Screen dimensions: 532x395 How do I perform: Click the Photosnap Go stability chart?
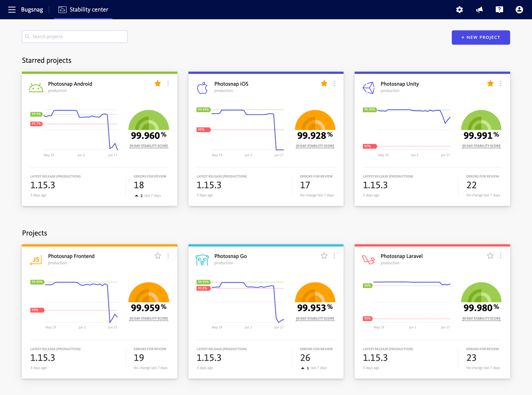coord(240,305)
